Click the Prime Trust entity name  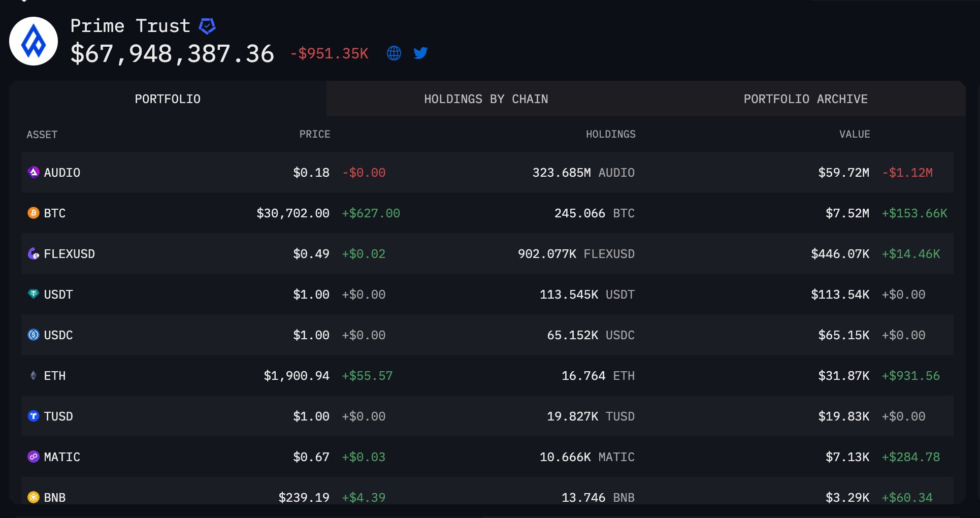pos(130,26)
